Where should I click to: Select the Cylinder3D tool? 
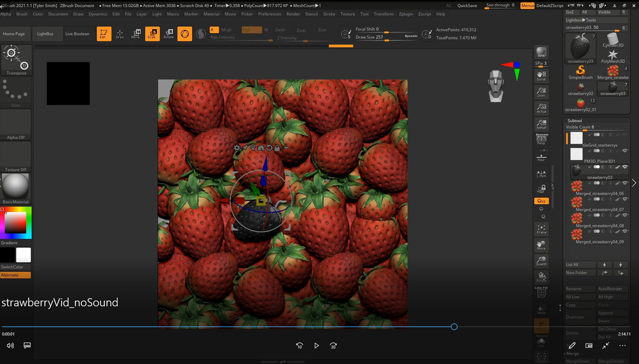pyautogui.click(x=612, y=40)
